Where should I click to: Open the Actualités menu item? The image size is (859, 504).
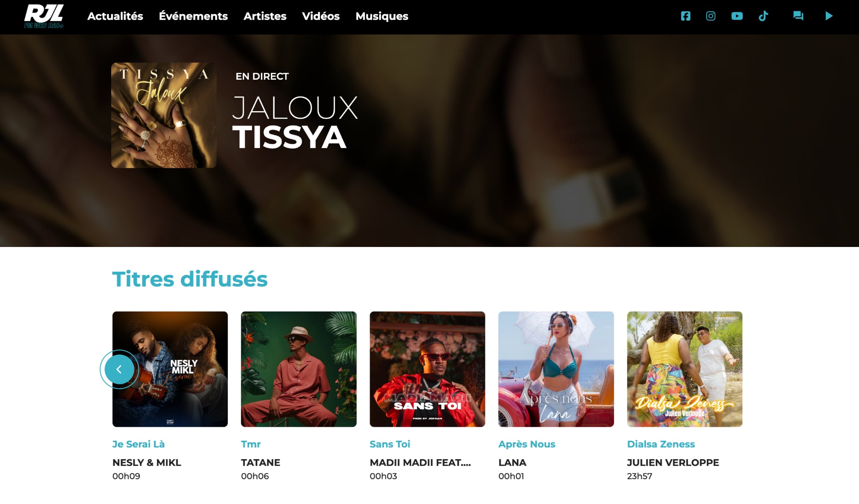pyautogui.click(x=115, y=16)
